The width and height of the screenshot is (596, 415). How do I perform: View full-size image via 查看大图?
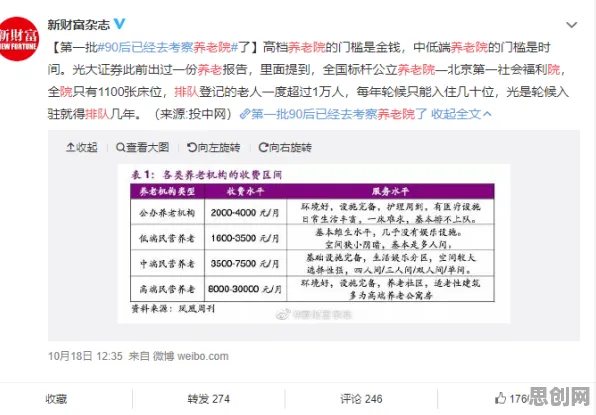click(x=143, y=147)
